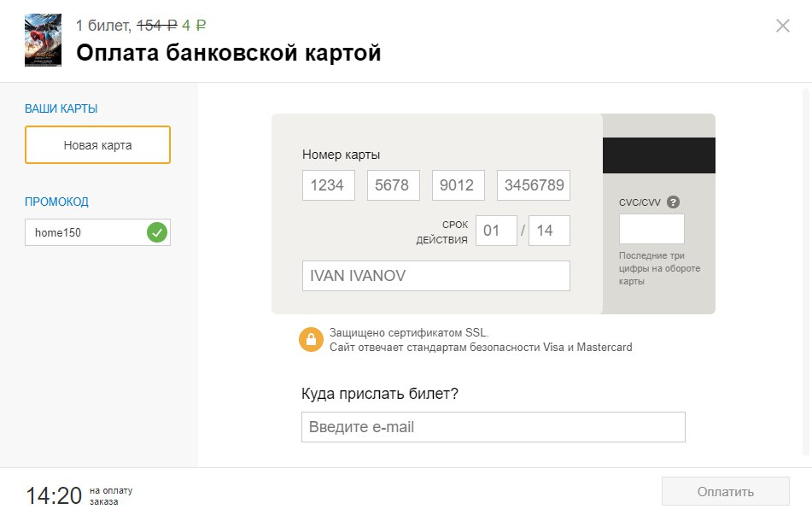This screenshot has height=521, width=812.
Task: Click the Куда прислать билет? heading
Action: click(x=380, y=394)
